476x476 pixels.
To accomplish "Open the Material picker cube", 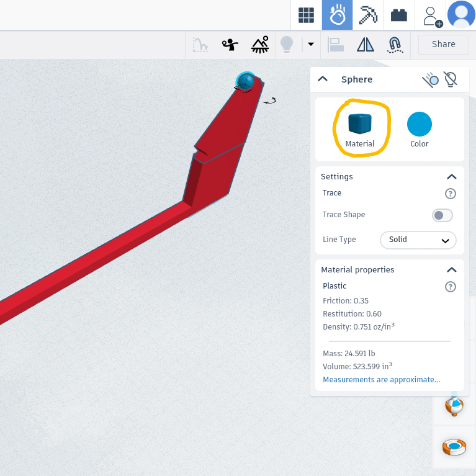I will point(360,124).
